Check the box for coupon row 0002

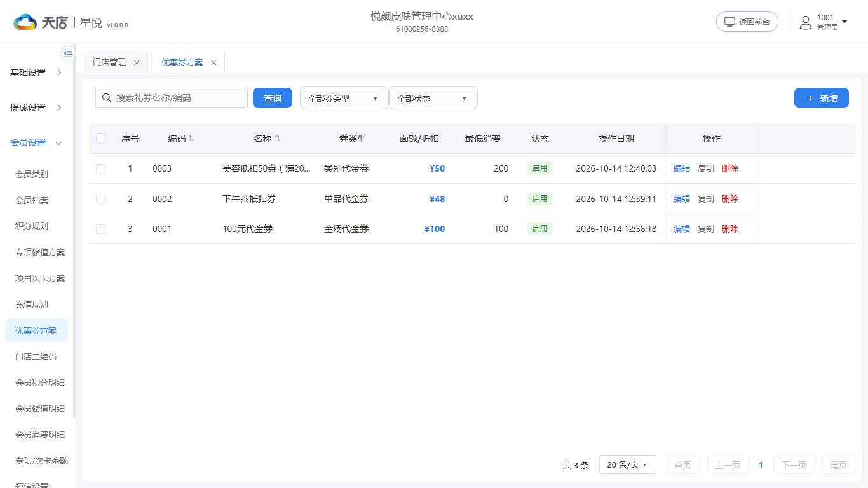click(101, 199)
